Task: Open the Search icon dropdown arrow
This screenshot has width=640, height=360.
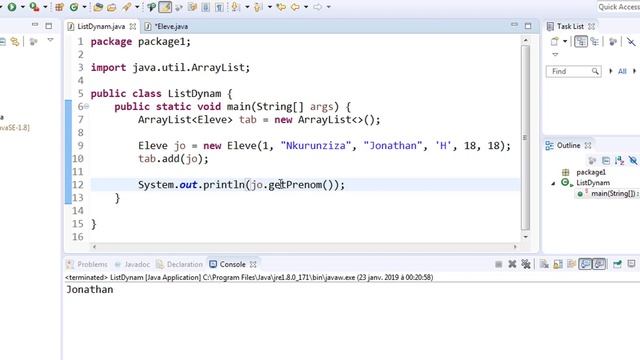Action: 137,7
